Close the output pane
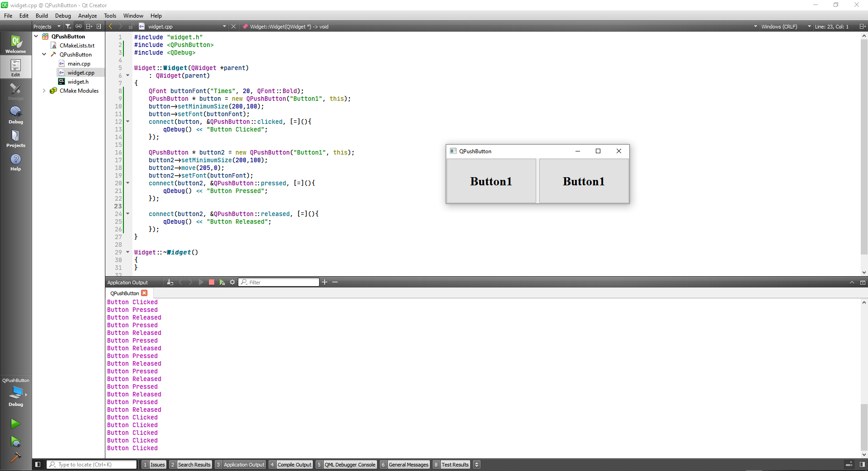 863,283
